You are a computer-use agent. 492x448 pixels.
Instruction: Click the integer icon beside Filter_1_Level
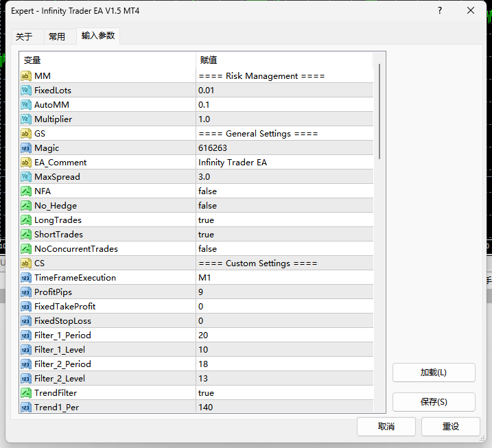(x=26, y=350)
